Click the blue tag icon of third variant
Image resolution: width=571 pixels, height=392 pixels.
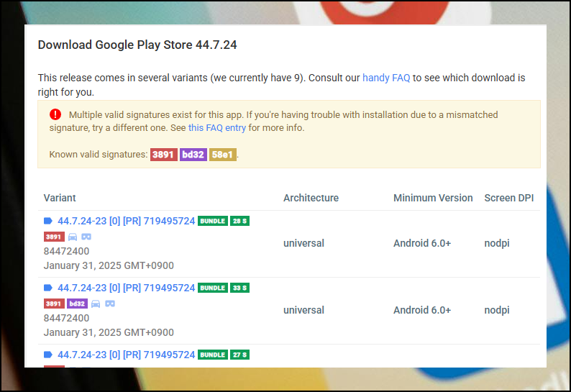48,355
